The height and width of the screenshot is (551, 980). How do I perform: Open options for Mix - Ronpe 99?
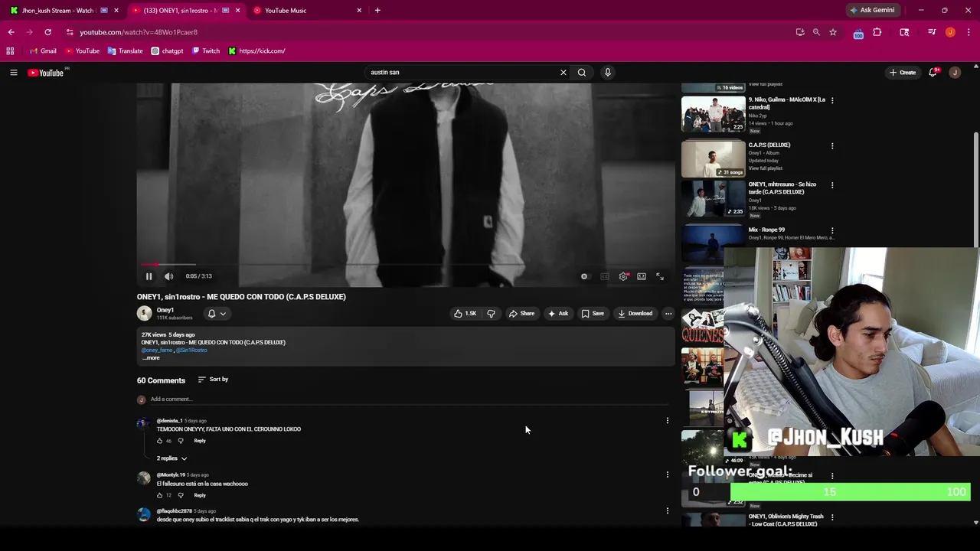[x=832, y=230]
